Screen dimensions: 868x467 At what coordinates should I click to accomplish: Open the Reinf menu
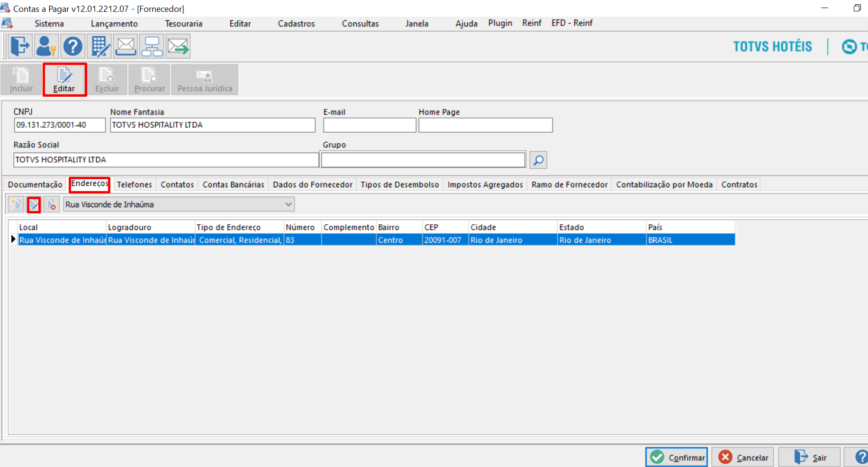point(532,23)
